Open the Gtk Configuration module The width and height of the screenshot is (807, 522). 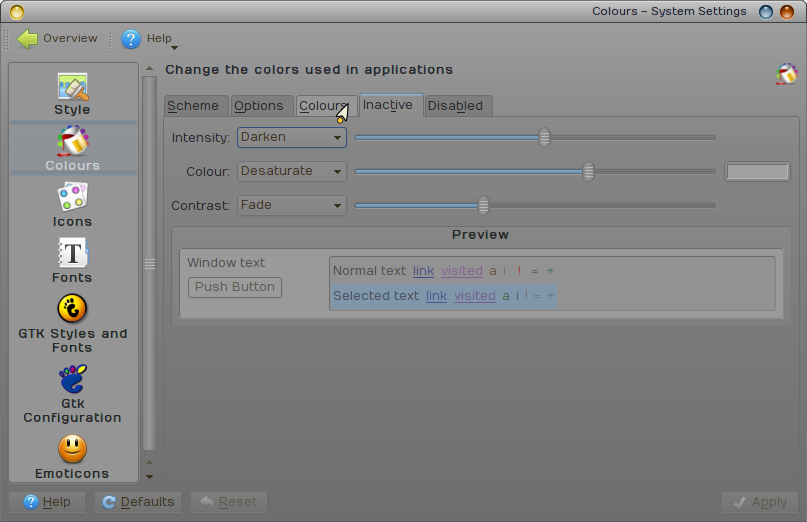pyautogui.click(x=73, y=394)
